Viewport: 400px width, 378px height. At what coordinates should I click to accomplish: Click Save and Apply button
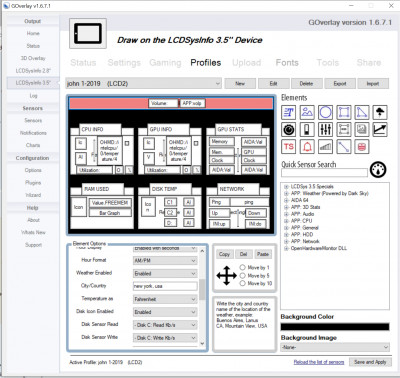(370, 362)
